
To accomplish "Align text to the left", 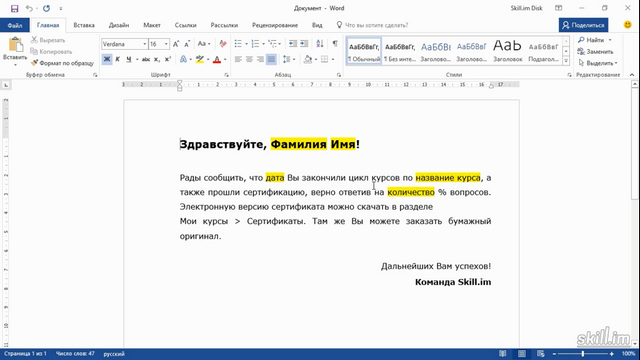I will click(x=238, y=60).
